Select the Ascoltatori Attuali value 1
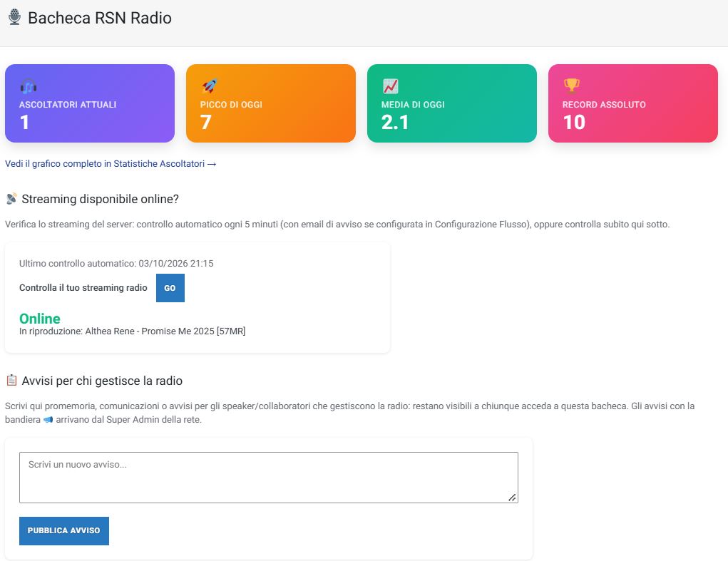Screen dimensions: 728x561 point(25,123)
